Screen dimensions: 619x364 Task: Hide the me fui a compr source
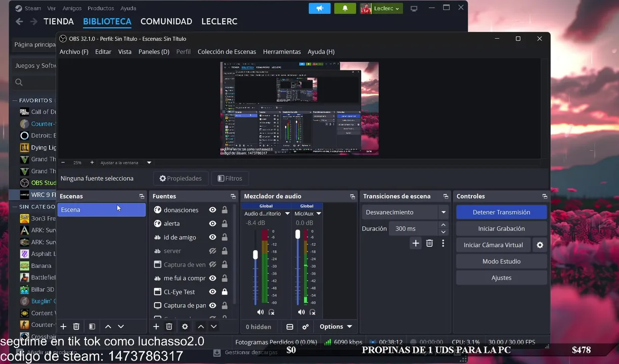click(213, 278)
